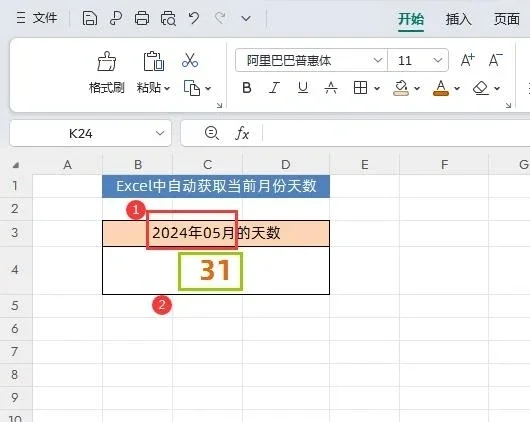The height and width of the screenshot is (422, 530).
Task: Click title cell Excel中自动获取当前月份天数
Action: [x=216, y=186]
